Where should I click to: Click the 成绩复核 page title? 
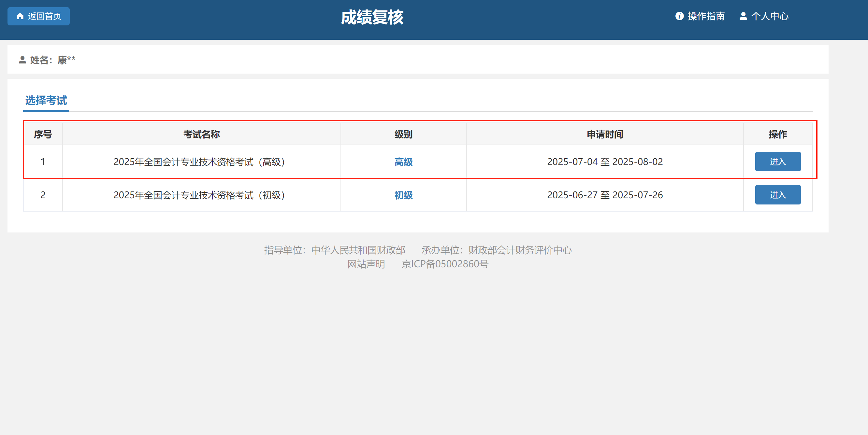click(372, 17)
